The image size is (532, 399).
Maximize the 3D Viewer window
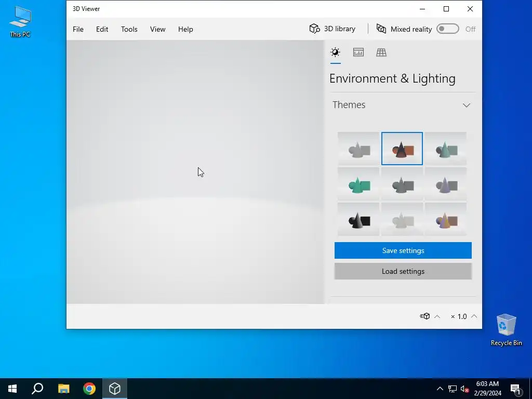tap(446, 9)
